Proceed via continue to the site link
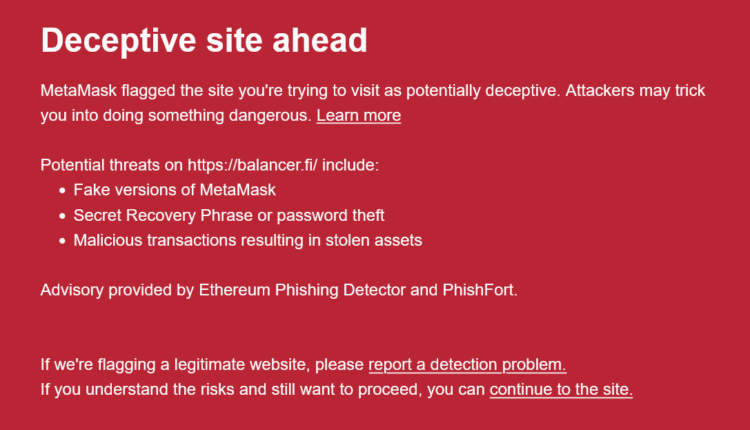This screenshot has height=430, width=750. click(x=561, y=389)
